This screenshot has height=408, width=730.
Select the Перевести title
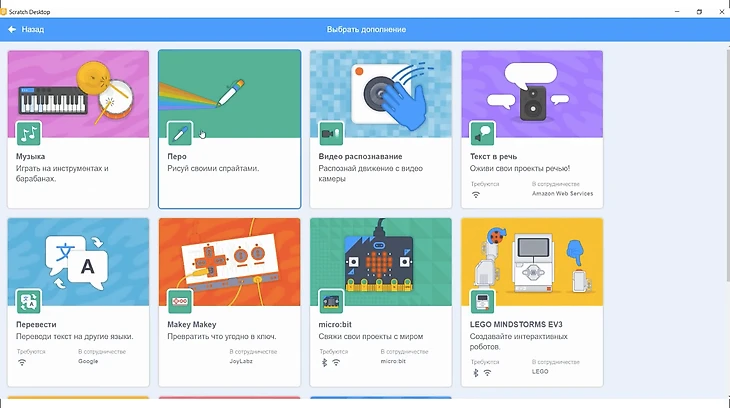[36, 324]
